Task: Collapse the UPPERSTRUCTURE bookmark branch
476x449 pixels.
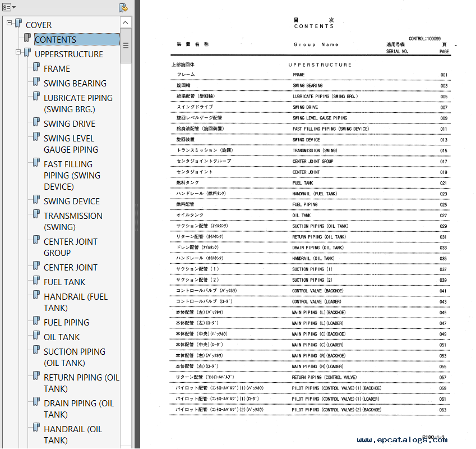Action: (x=18, y=52)
